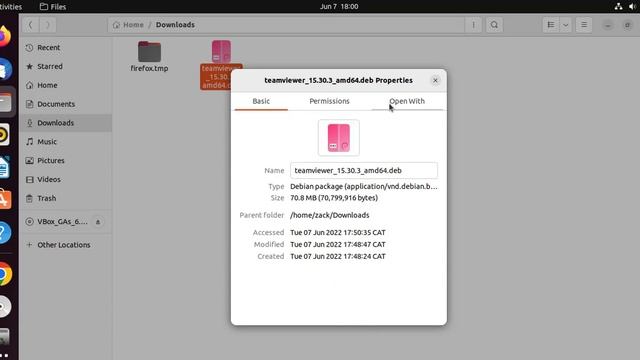Click Downloads in the path bar
Screen dimensions: 640x360
175,25
